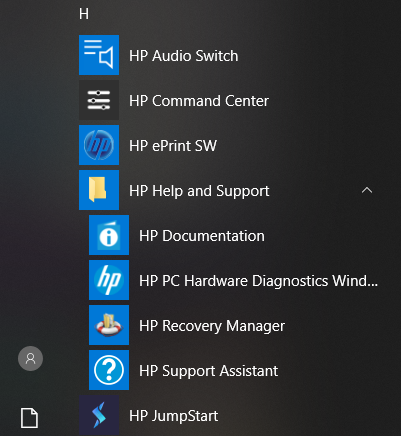Open the HP Documentation info icon
The width and height of the screenshot is (401, 436).
coord(109,235)
